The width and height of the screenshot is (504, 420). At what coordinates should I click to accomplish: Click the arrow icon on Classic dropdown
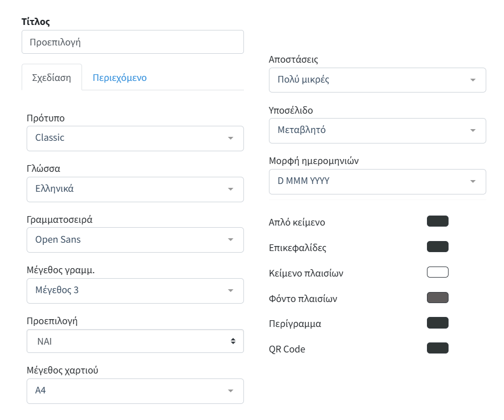[231, 138]
